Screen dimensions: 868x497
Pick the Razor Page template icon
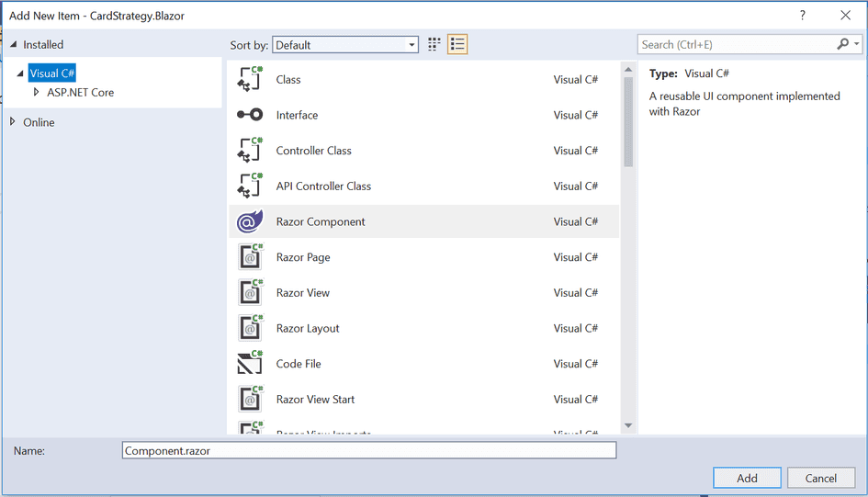pos(250,257)
